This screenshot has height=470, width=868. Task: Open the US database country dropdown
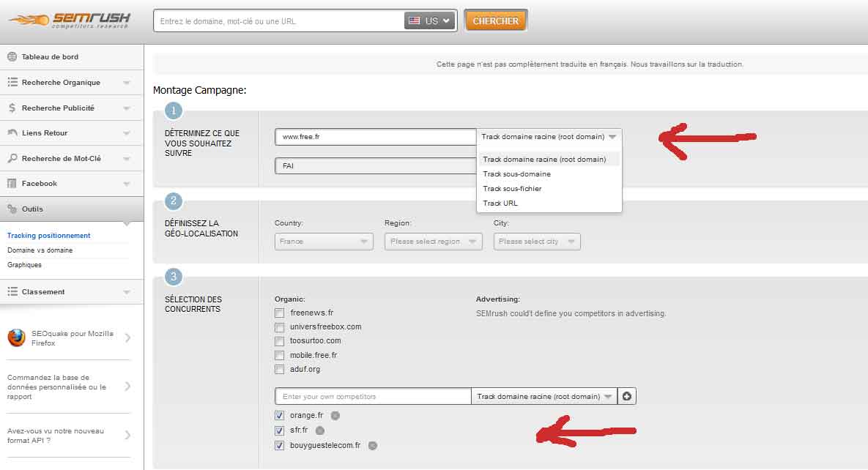click(429, 21)
